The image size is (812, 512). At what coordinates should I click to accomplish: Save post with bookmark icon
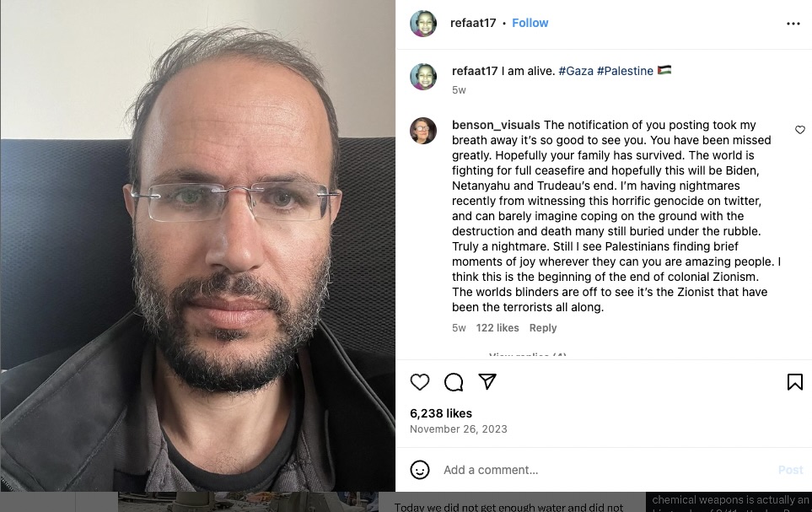pyautogui.click(x=795, y=382)
